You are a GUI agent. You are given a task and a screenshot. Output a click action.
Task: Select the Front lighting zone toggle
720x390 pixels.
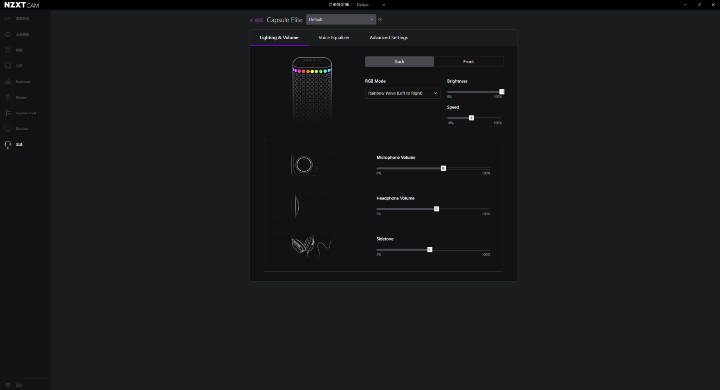(468, 62)
